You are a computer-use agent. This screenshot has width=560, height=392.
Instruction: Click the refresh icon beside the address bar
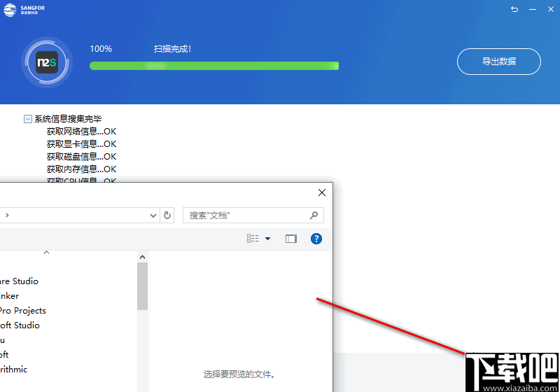click(167, 216)
